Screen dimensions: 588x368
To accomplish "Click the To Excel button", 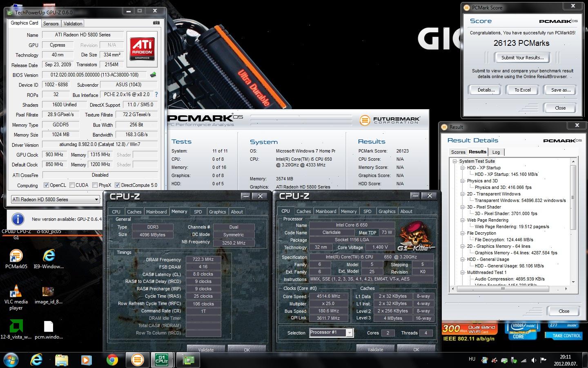I will point(522,90).
